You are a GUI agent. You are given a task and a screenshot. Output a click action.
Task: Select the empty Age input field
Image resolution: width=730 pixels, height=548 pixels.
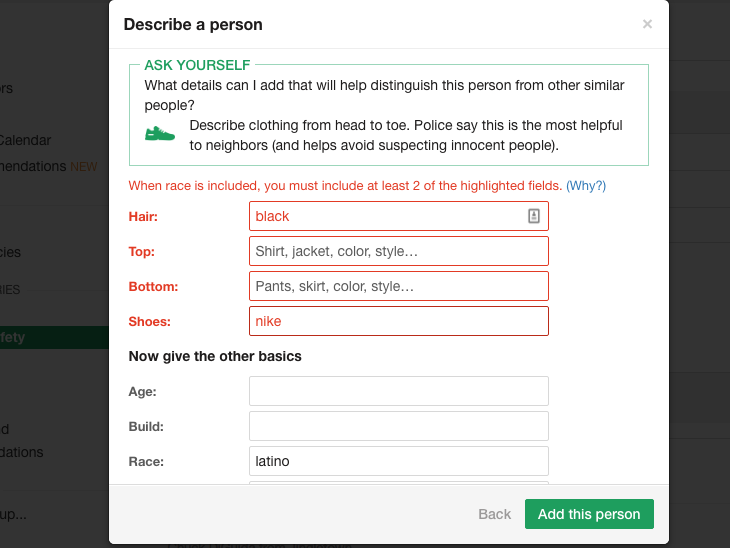398,391
